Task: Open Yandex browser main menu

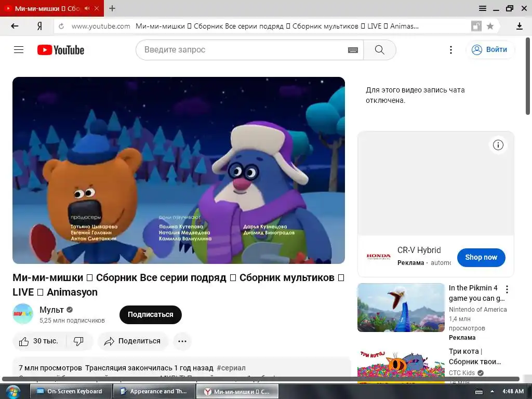Action: (483, 8)
